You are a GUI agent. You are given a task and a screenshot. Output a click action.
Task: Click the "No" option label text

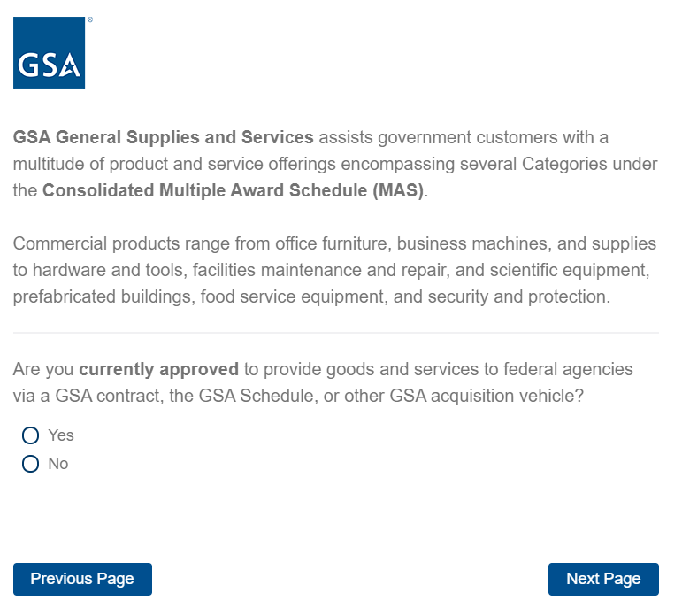click(58, 464)
